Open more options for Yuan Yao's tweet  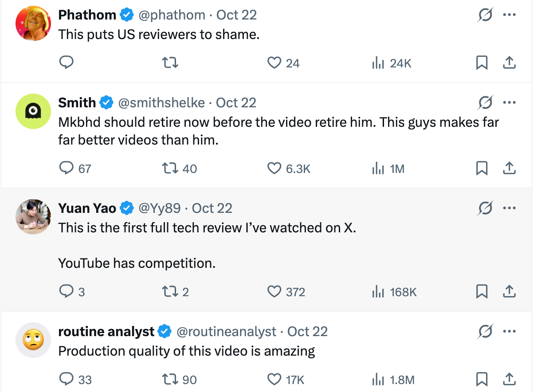(x=510, y=208)
